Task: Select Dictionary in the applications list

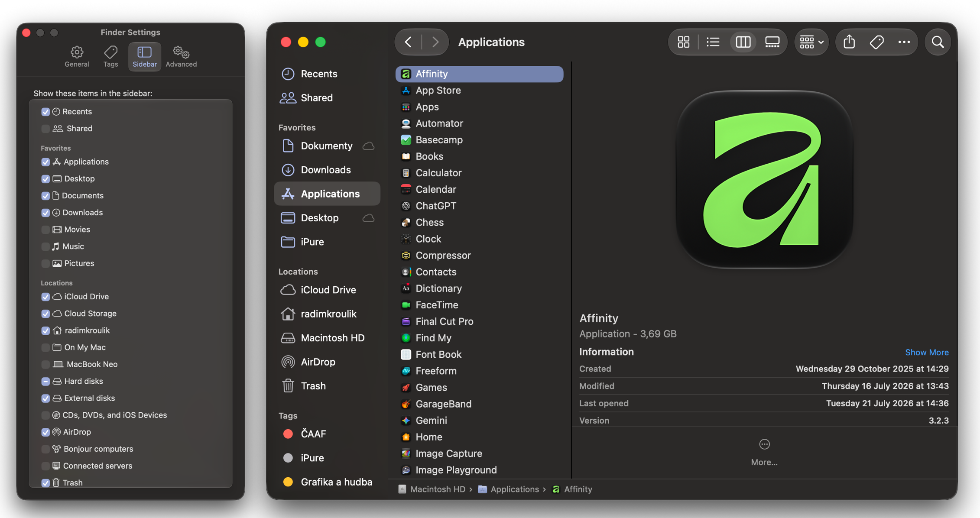Action: pos(479,288)
